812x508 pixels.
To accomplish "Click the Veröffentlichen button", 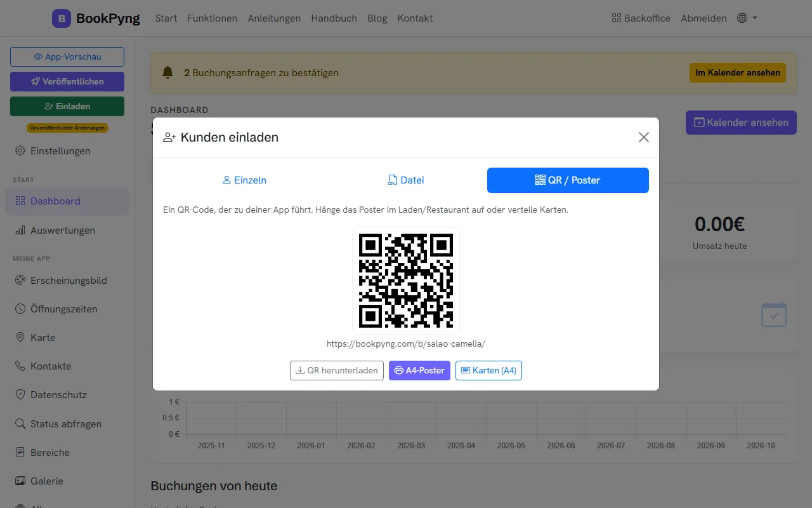I will click(67, 81).
